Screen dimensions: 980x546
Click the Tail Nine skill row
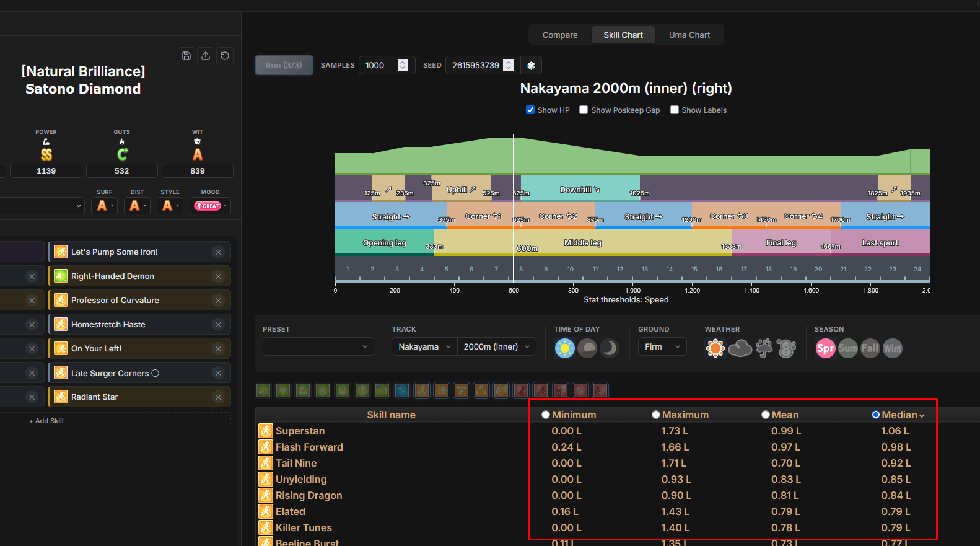point(392,463)
